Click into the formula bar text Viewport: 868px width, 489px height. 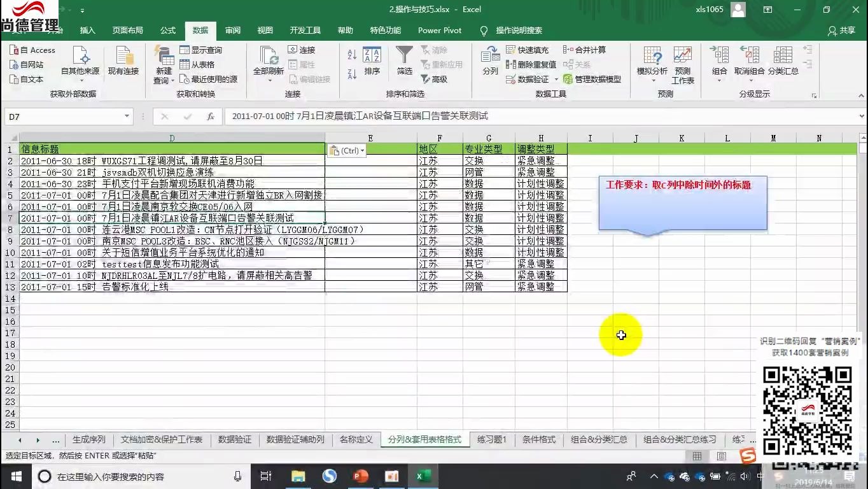(x=541, y=117)
